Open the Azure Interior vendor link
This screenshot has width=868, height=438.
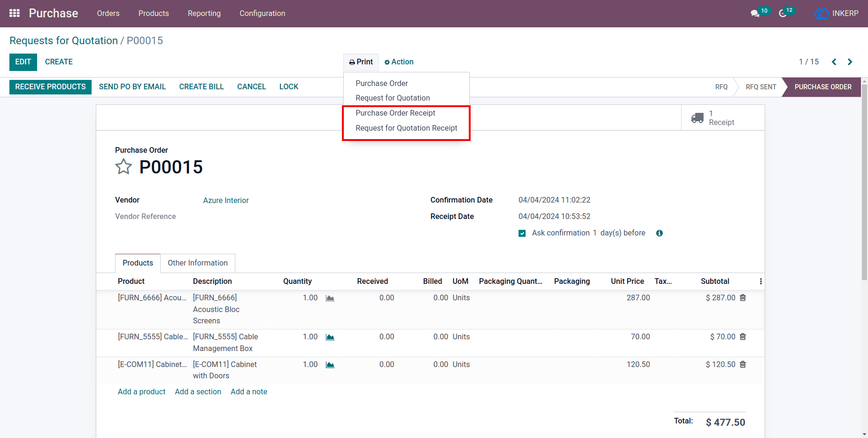[x=226, y=200]
